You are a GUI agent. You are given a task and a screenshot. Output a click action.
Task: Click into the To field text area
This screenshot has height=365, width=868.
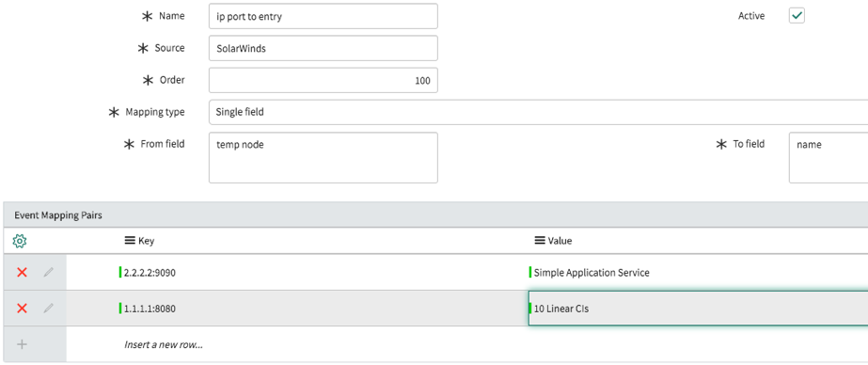829,157
